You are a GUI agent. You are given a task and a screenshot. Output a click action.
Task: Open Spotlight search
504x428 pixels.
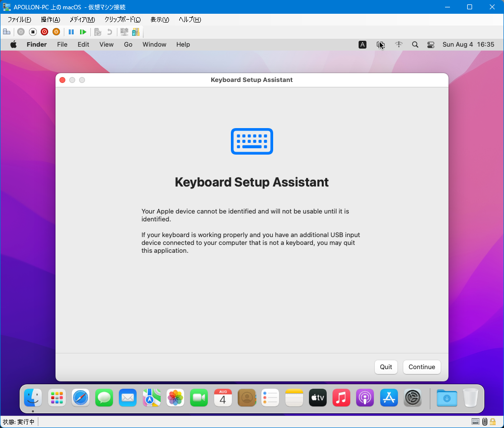pyautogui.click(x=415, y=45)
